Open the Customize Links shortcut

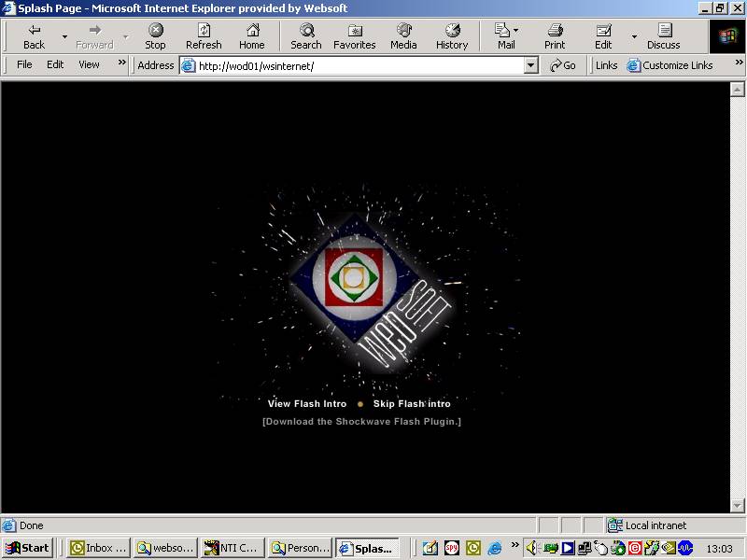(x=670, y=65)
